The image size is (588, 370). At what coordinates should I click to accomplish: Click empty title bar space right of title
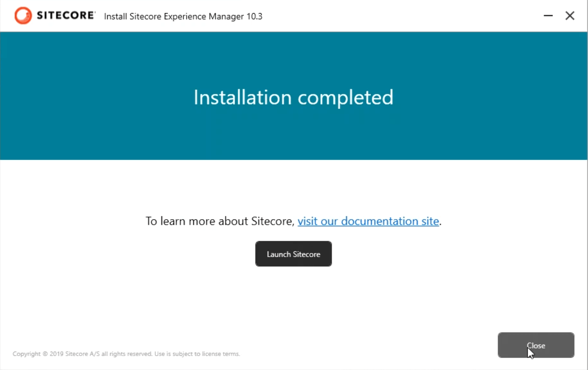tap(399, 16)
